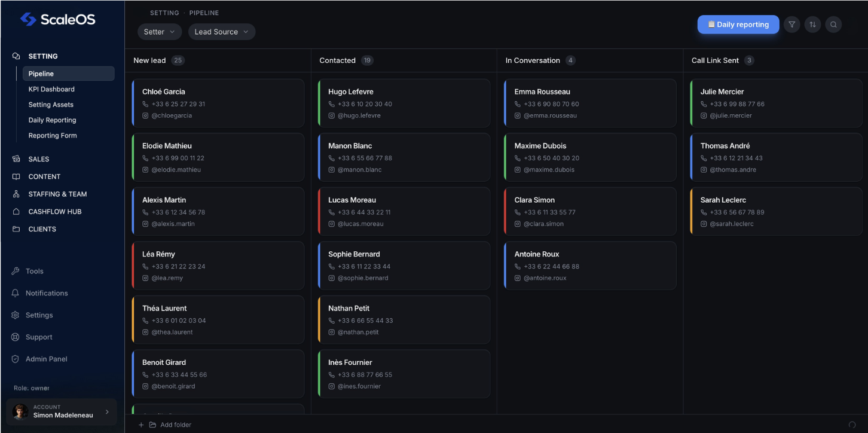Expand the Setter dropdown
Screen dimensions: 868x433
(159, 32)
